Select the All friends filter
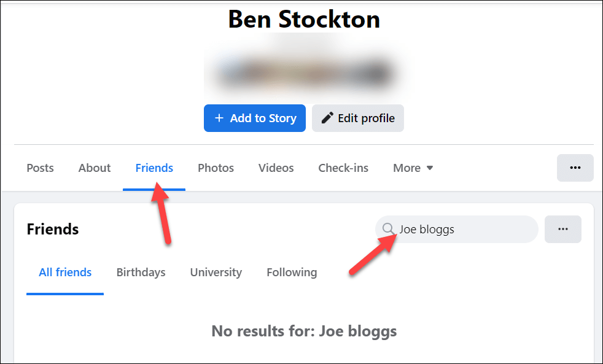 click(64, 272)
